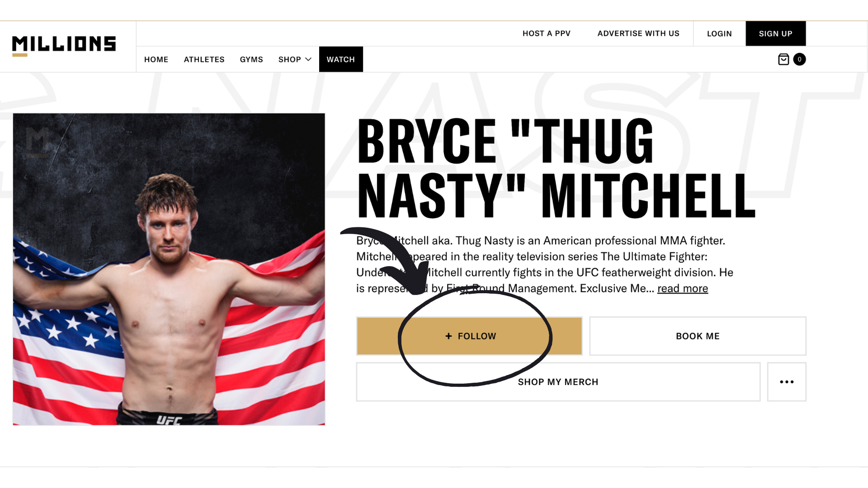Expand bio with read more
This screenshot has width=868, height=488.
coord(682,288)
